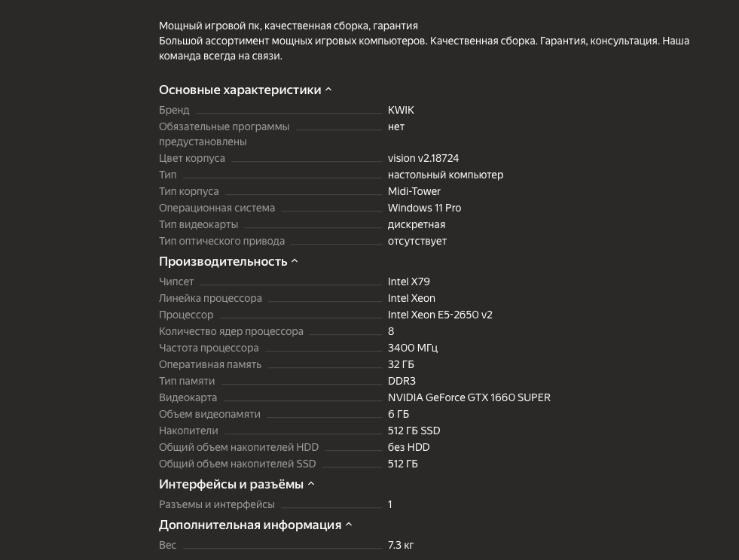
Task: Click the KWIK brand value
Action: (x=401, y=110)
